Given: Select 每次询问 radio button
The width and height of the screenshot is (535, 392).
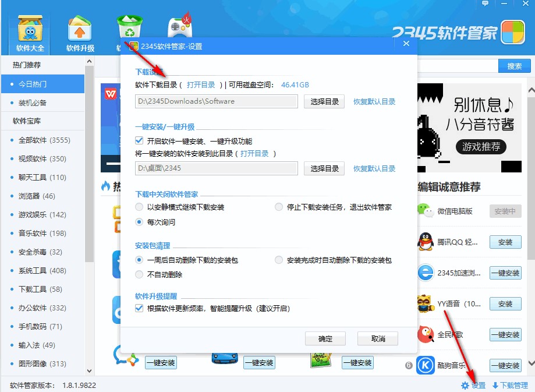Looking at the screenshot, I should pyautogui.click(x=139, y=222).
